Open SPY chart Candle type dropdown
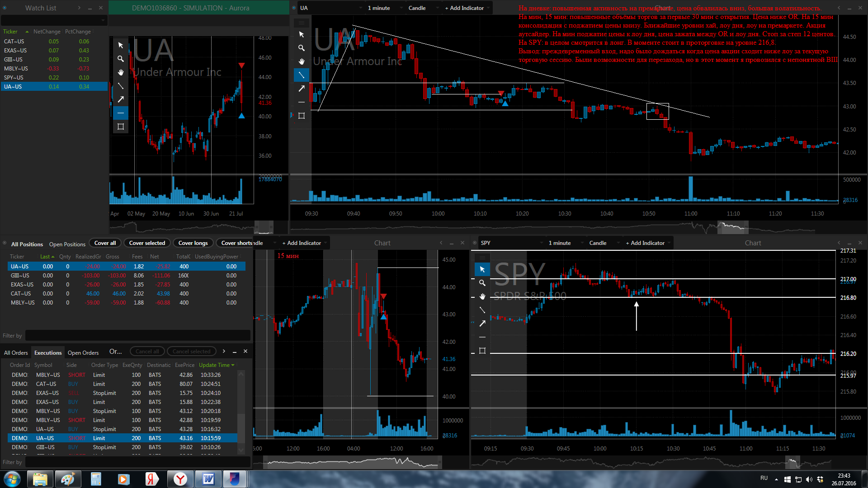Image resolution: width=868 pixels, height=488 pixels. click(604, 243)
